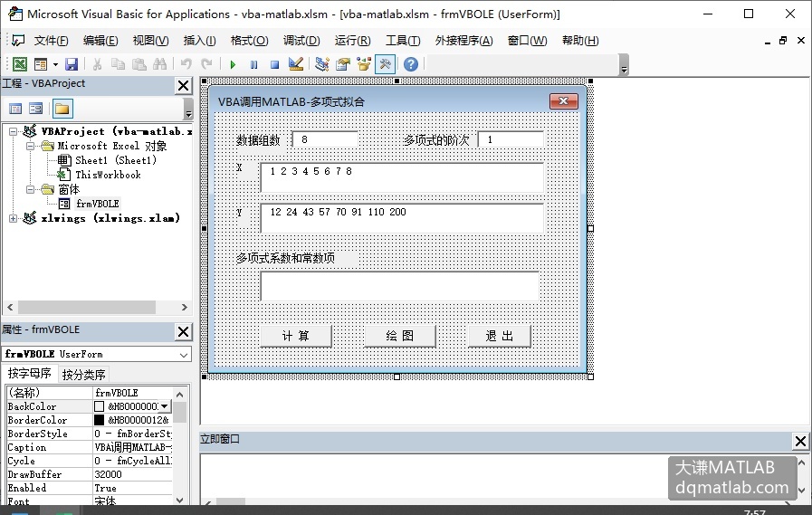Click the Undo arrow icon
The height and width of the screenshot is (515, 812).
[x=186, y=64]
